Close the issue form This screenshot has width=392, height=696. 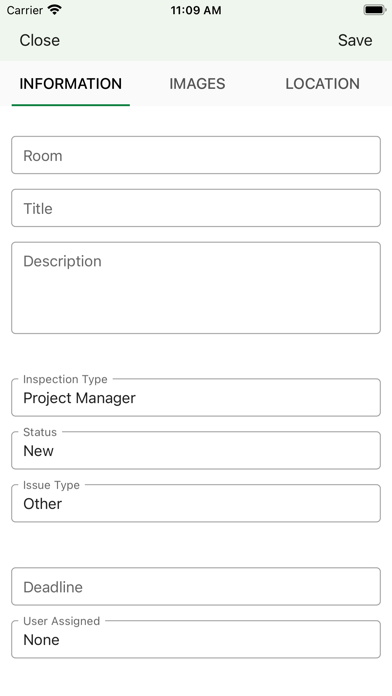coord(40,40)
